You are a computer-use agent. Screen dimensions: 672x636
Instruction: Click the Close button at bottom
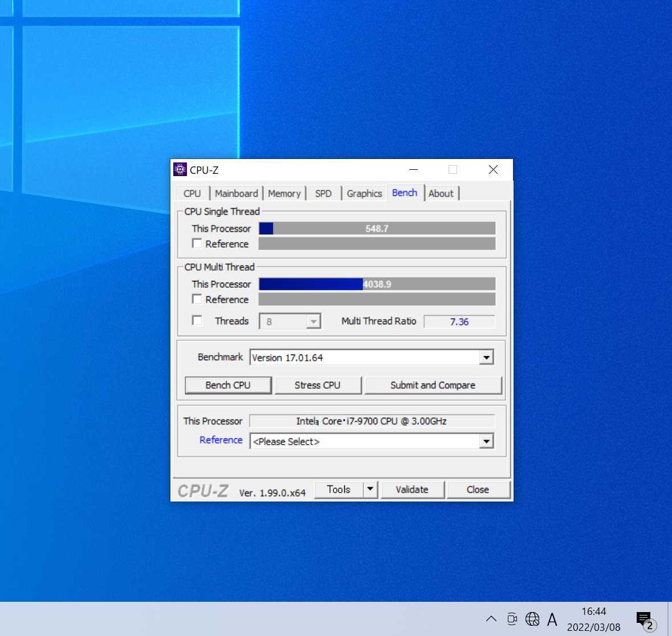pyautogui.click(x=478, y=489)
